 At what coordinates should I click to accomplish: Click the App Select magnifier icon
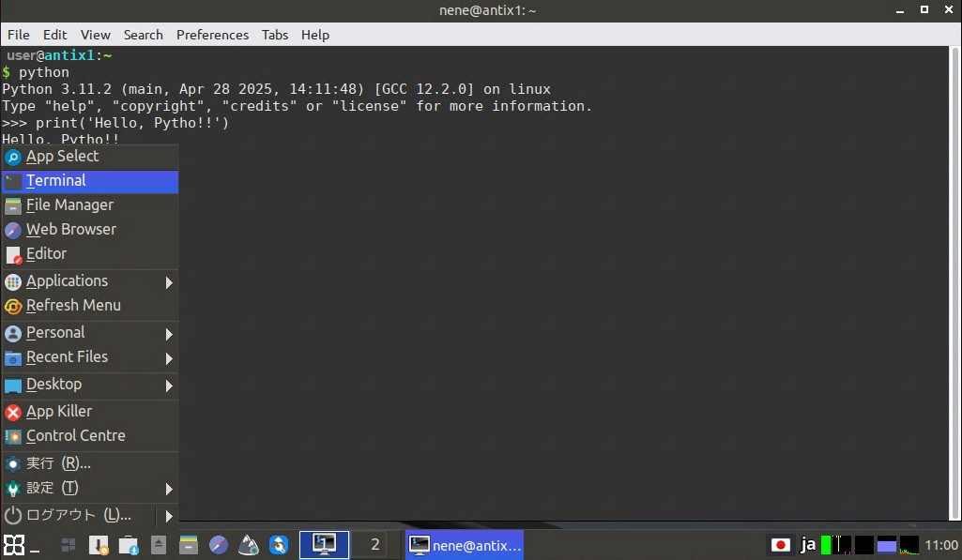(13, 157)
